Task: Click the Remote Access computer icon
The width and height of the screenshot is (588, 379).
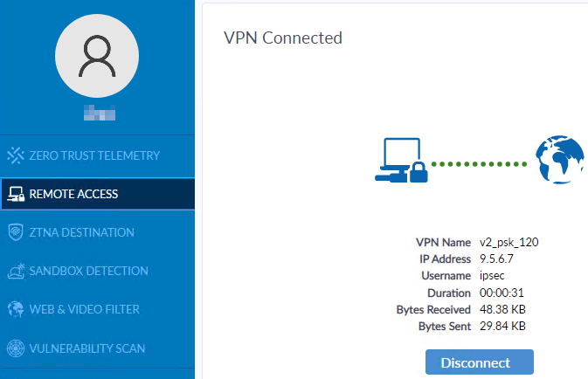Action: tap(15, 194)
